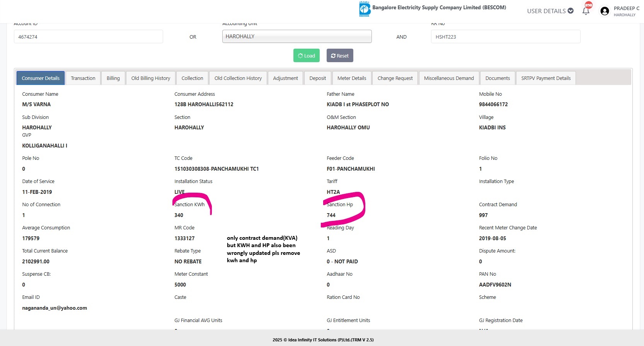
Task: Click installation status LIVE
Action: click(179, 192)
